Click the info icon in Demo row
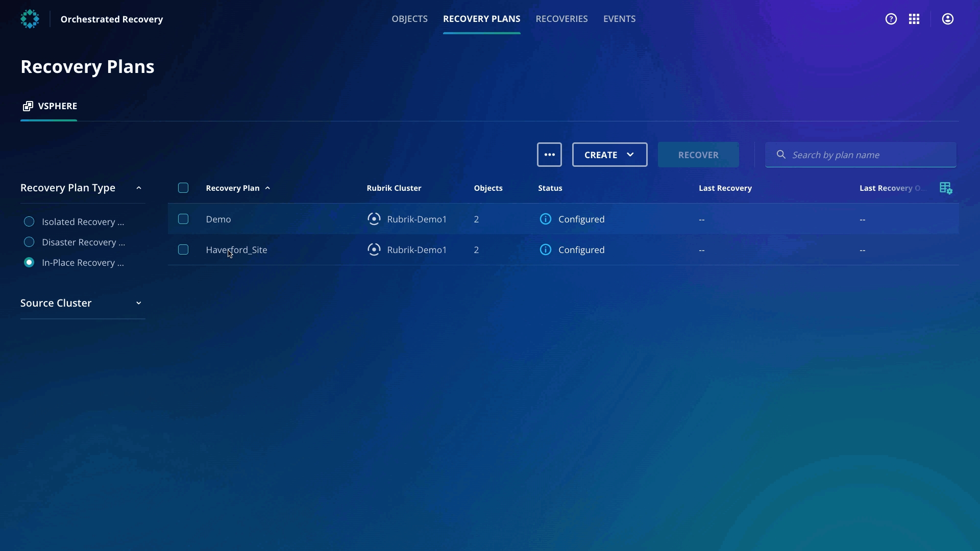 point(545,219)
